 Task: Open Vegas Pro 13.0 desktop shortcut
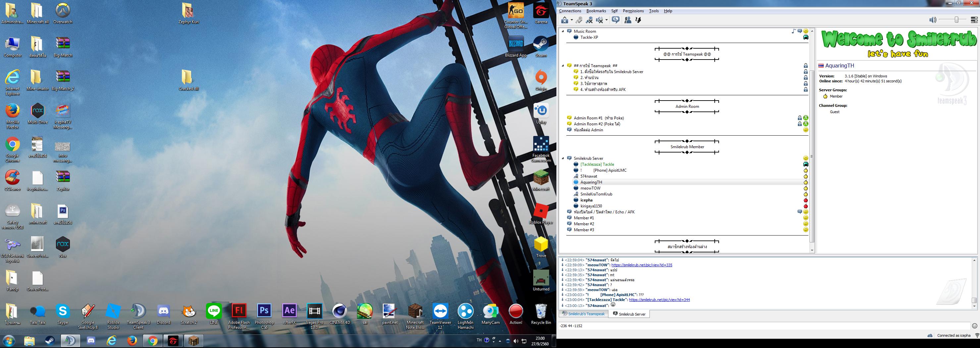click(x=314, y=317)
